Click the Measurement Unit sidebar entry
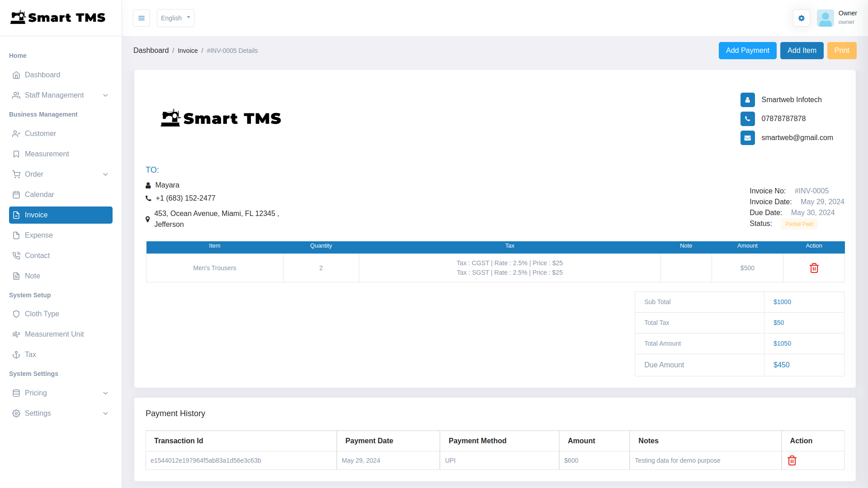 [54, 334]
